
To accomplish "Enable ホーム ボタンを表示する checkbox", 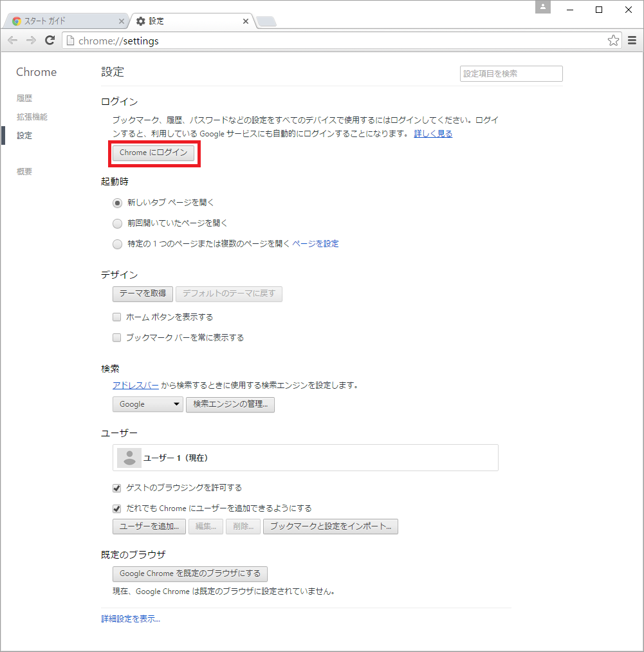I will click(116, 317).
